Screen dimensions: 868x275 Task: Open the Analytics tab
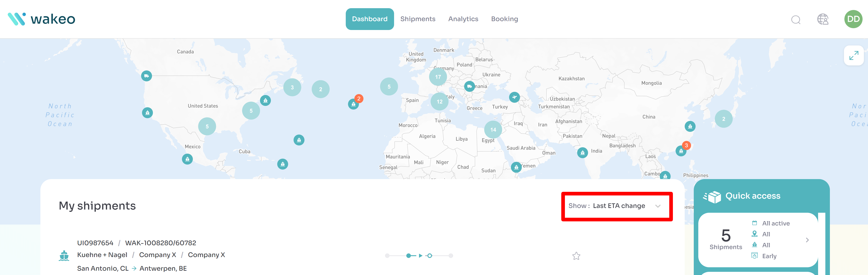click(463, 19)
